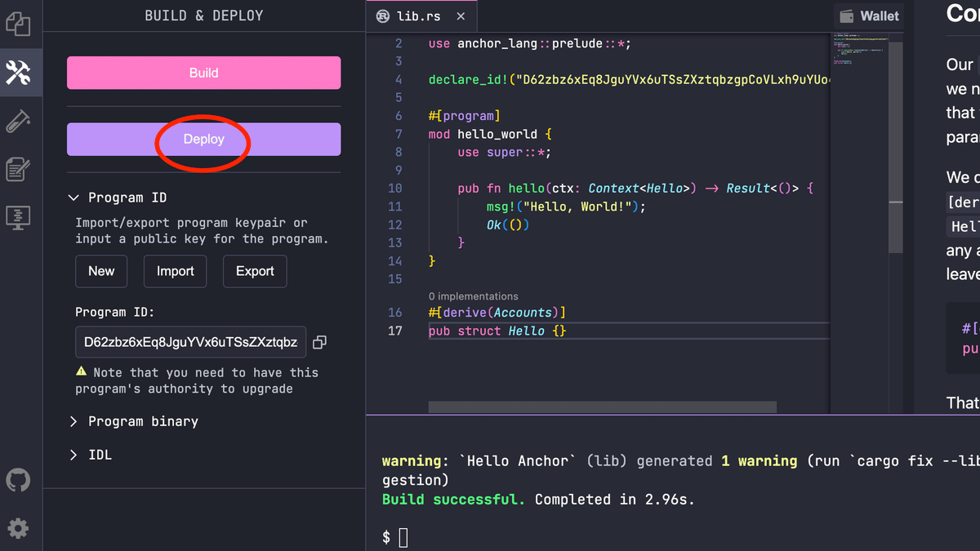Image resolution: width=980 pixels, height=551 pixels.
Task: Collapse the Program ID section
Action: coord(118,198)
